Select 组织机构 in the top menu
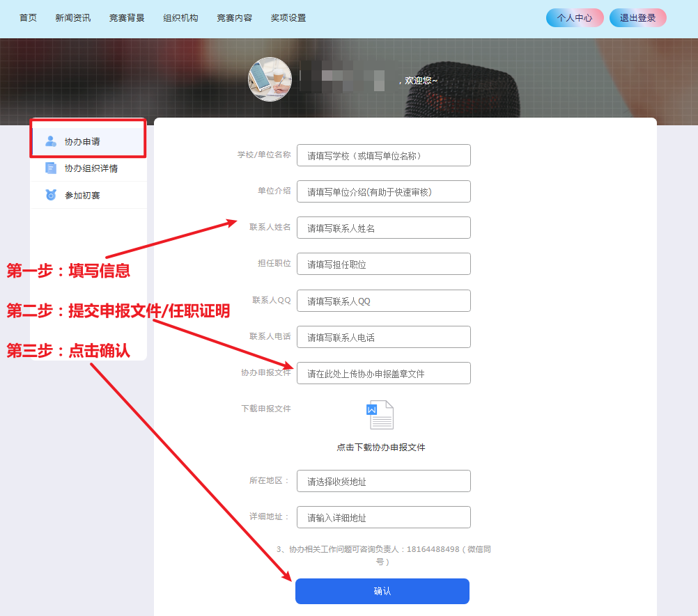The image size is (698, 616). pyautogui.click(x=180, y=18)
